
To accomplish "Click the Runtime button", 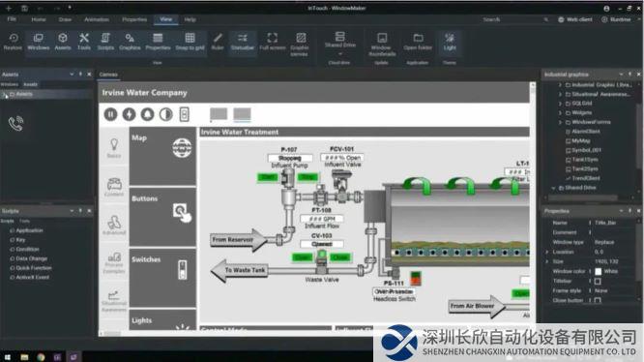I will [616, 19].
